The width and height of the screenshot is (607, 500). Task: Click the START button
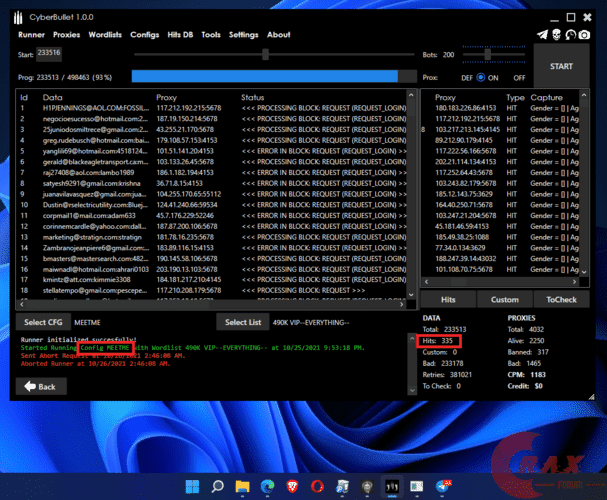click(x=561, y=66)
